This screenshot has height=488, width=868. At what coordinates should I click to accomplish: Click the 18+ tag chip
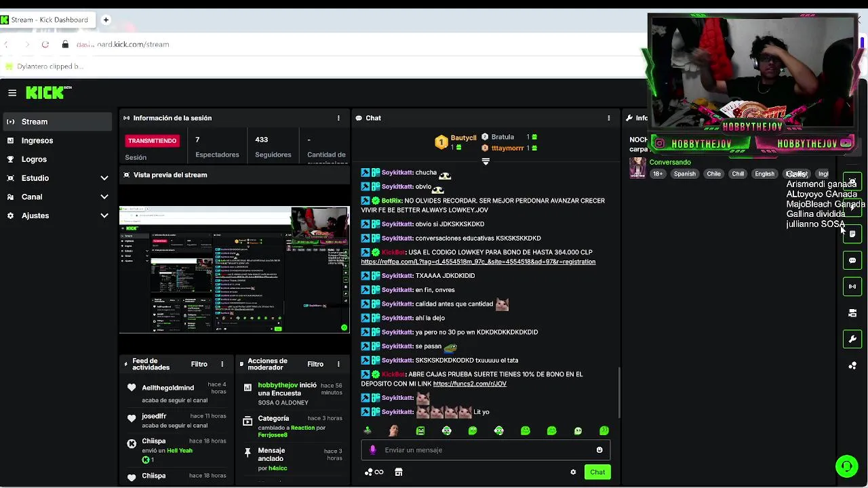click(x=658, y=174)
